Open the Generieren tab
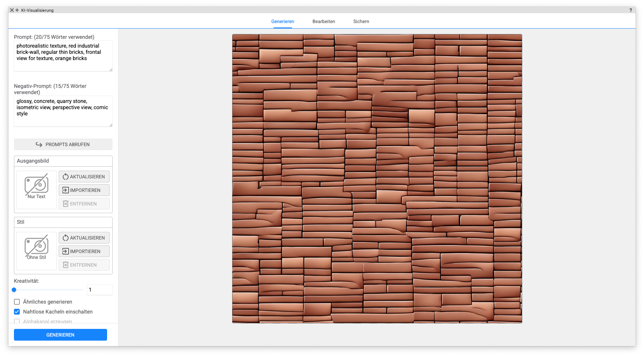Viewport: 644px width, 356px height. coord(282,21)
